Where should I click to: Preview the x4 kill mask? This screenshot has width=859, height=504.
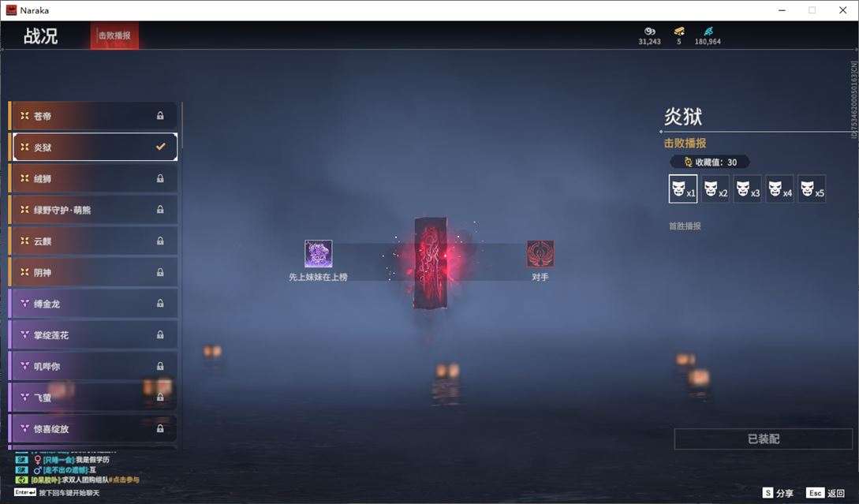point(779,189)
